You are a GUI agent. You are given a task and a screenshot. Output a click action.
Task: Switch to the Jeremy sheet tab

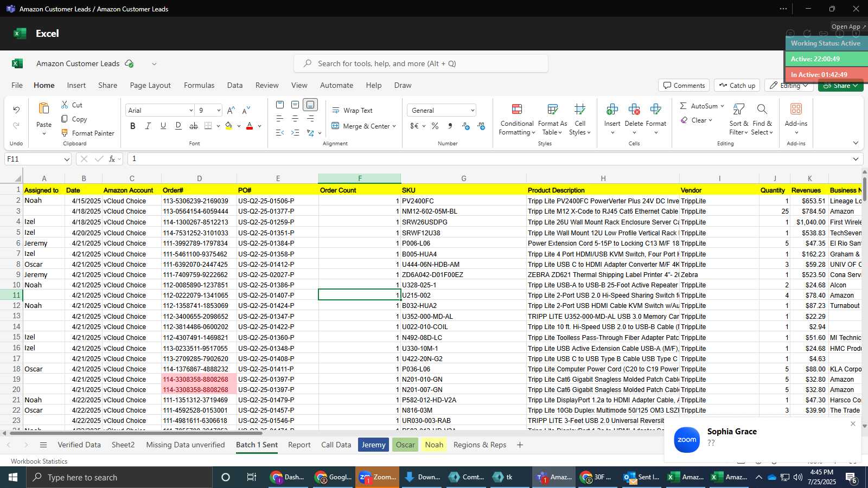374,445
